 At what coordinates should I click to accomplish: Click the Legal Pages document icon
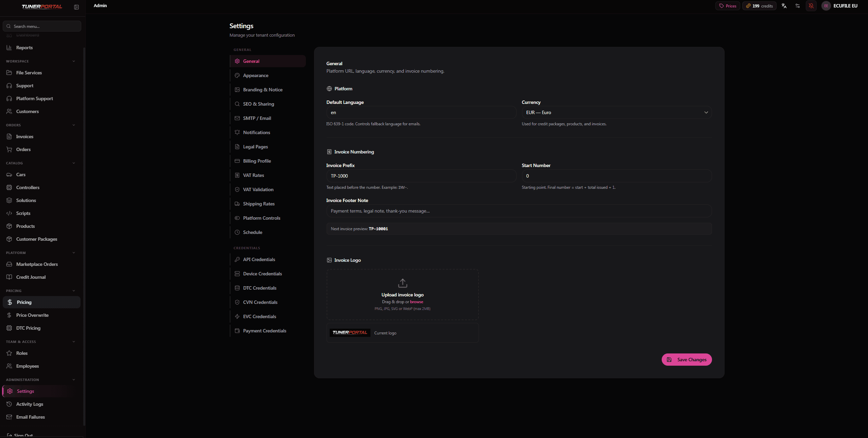coord(237,147)
